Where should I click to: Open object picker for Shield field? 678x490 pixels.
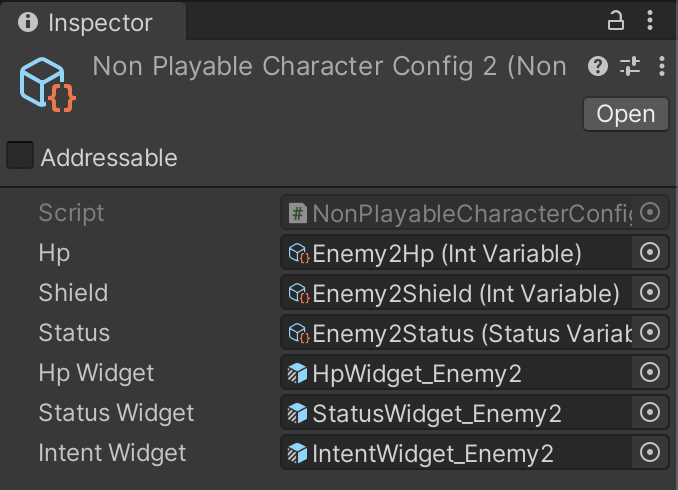click(650, 293)
